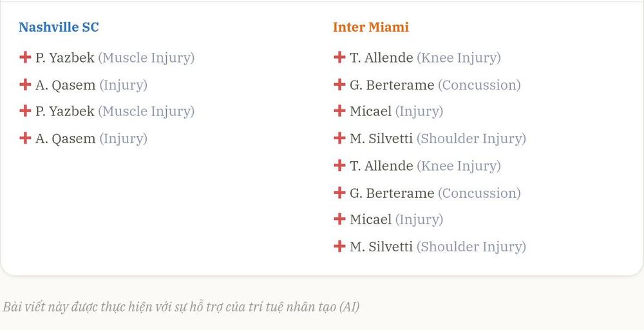
Task: Click the AI assistance disclaimer text
Action: tap(181, 307)
